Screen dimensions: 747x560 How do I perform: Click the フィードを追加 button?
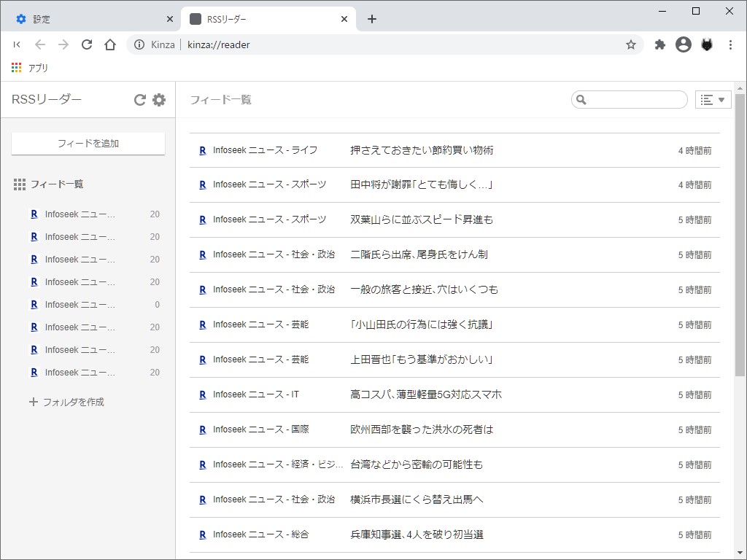tap(88, 144)
